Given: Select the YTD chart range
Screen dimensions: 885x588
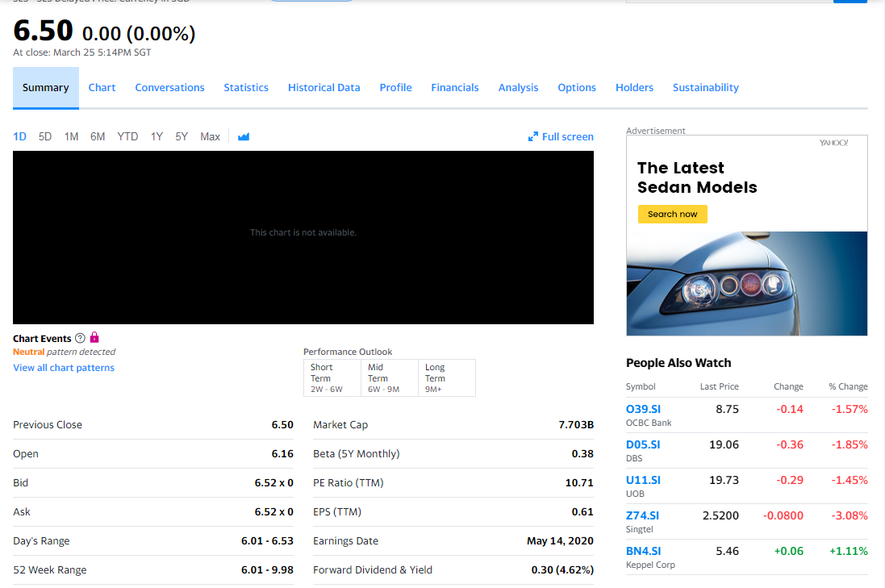Looking at the screenshot, I should (x=127, y=136).
